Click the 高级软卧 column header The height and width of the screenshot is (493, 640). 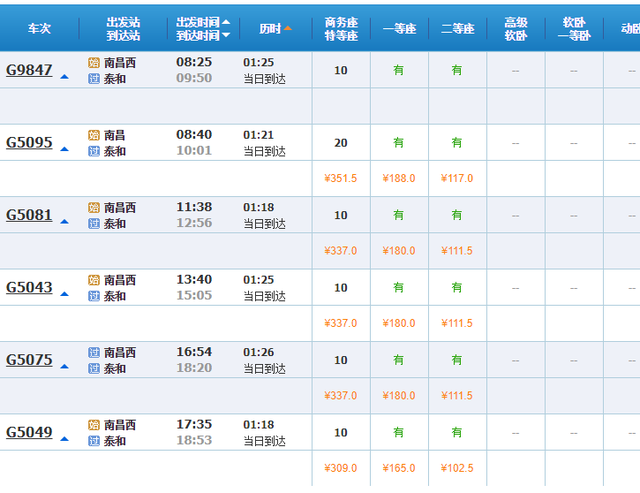pos(516,29)
